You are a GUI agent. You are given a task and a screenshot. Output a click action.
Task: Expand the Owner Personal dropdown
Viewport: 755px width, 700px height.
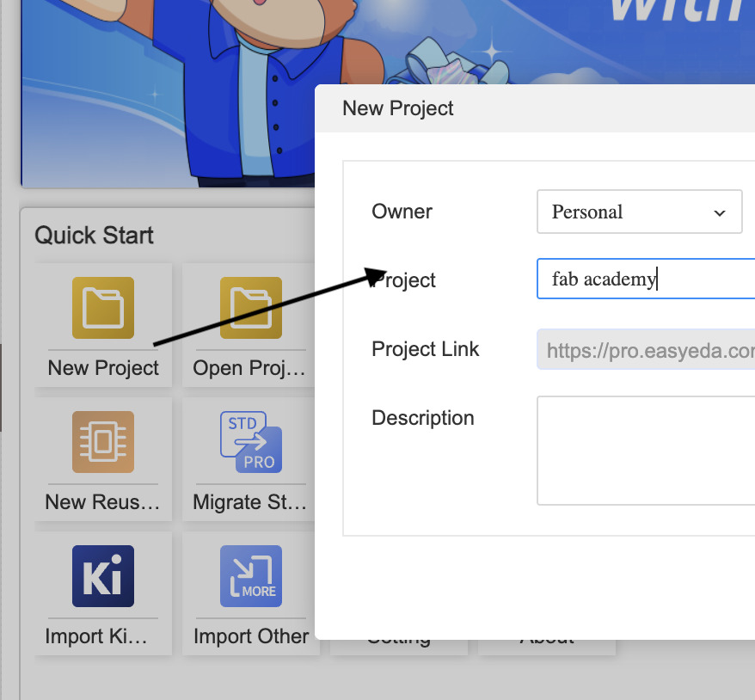click(x=639, y=212)
